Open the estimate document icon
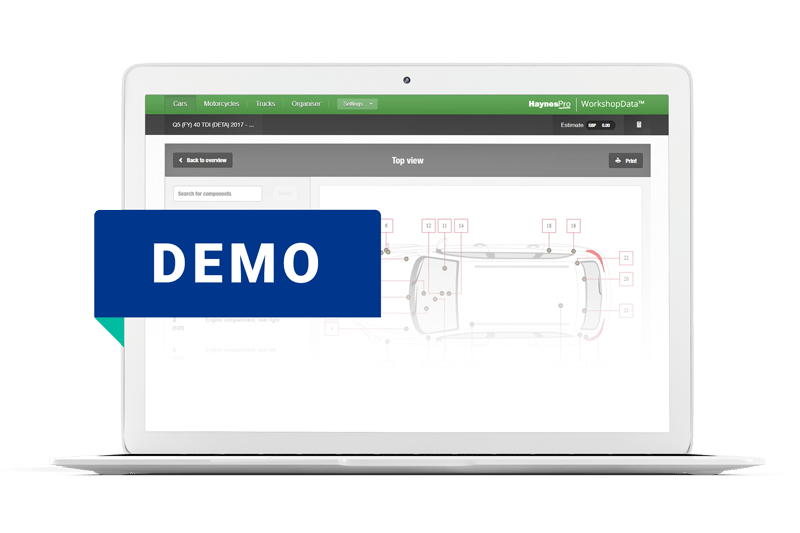The image size is (800, 533). click(x=639, y=124)
